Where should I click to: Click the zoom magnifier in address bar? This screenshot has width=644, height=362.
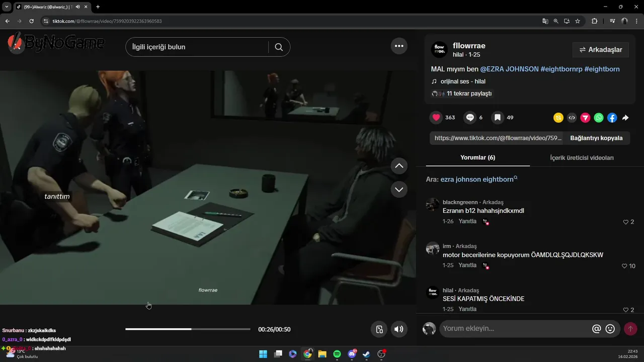[x=556, y=21]
